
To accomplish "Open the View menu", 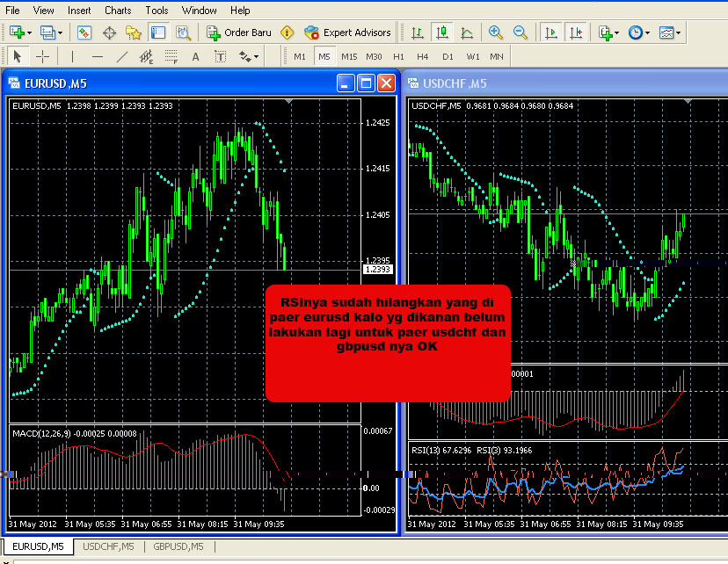I will tap(43, 11).
